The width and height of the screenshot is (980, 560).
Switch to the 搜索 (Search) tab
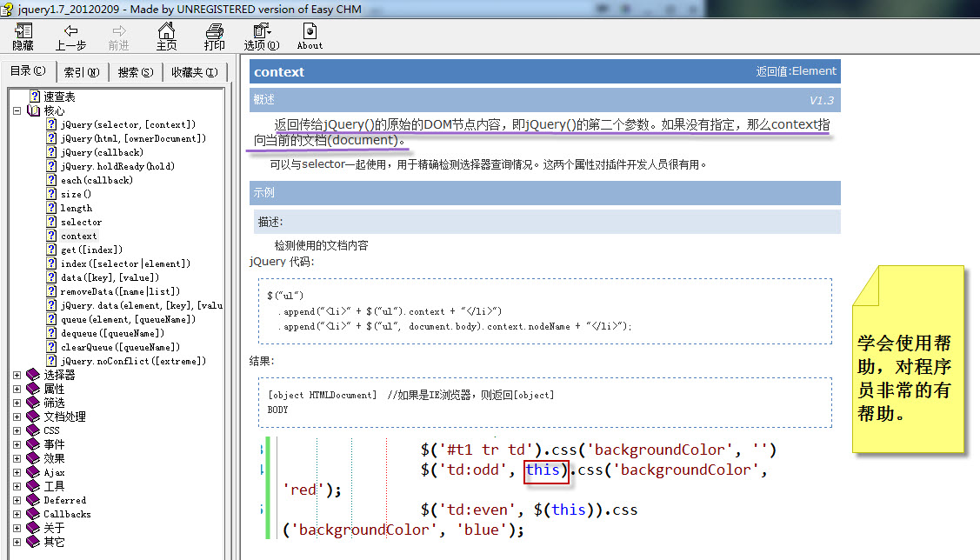click(134, 71)
